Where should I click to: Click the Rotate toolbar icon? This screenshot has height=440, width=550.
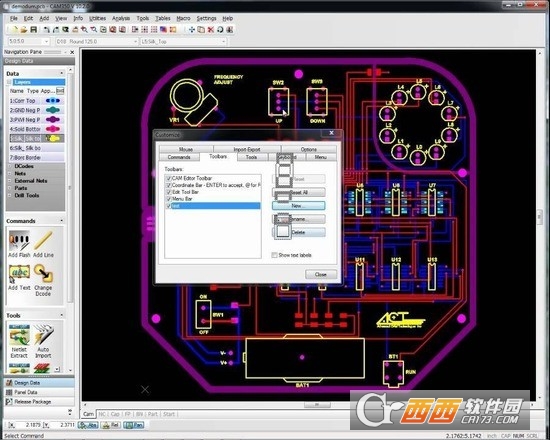(220, 30)
